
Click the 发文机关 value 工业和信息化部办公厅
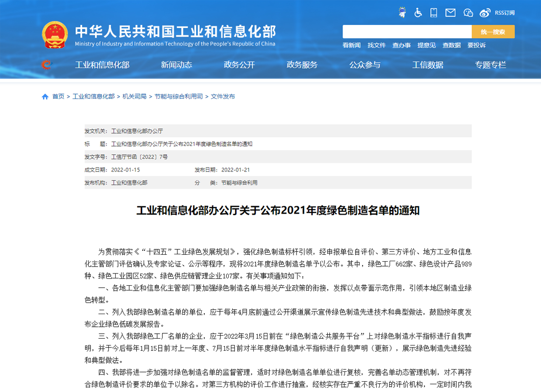[x=137, y=131]
